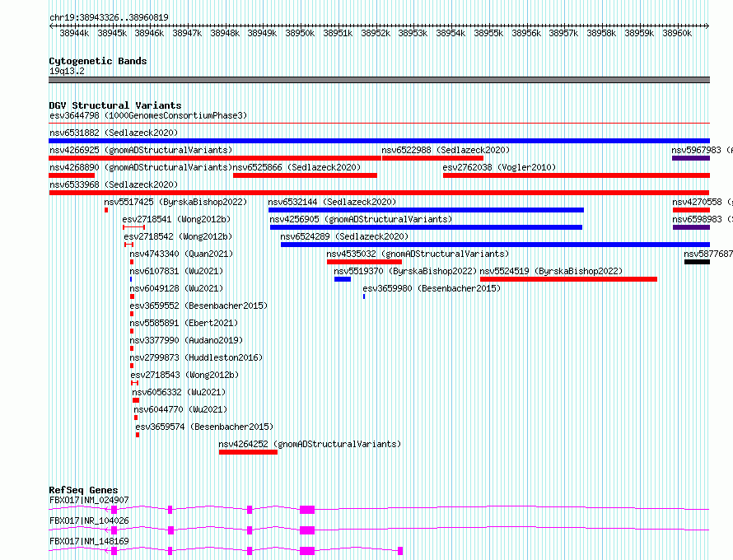The width and height of the screenshot is (733, 560).
Task: Click nsv5524519 (ByrskaBishop2022) label
Action: click(x=551, y=271)
